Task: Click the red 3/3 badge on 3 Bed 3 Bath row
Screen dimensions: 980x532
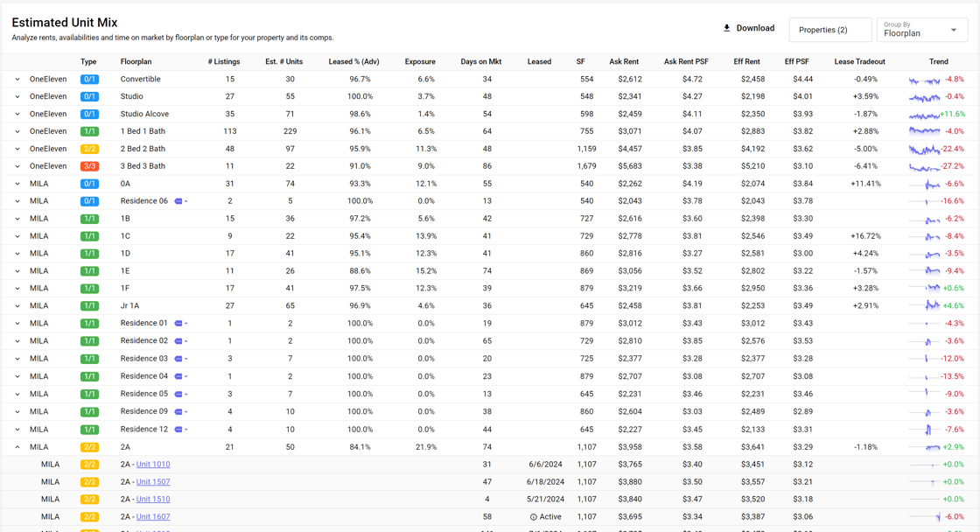Action: pyautogui.click(x=88, y=166)
